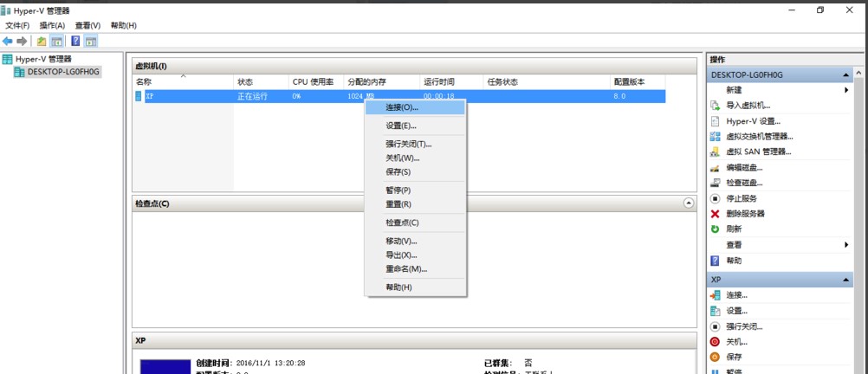Screen dimensions: 868x374
Task: Open the 查看(V) menu
Action: click(87, 25)
